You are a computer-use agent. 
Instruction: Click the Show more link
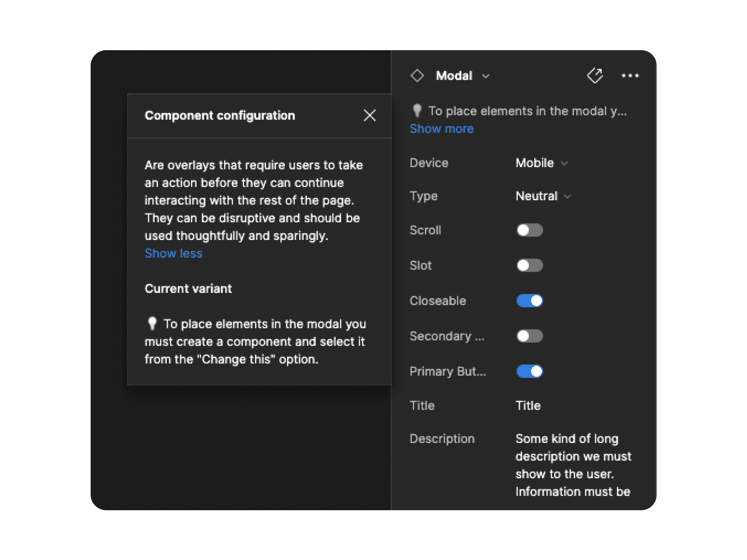[x=442, y=129]
